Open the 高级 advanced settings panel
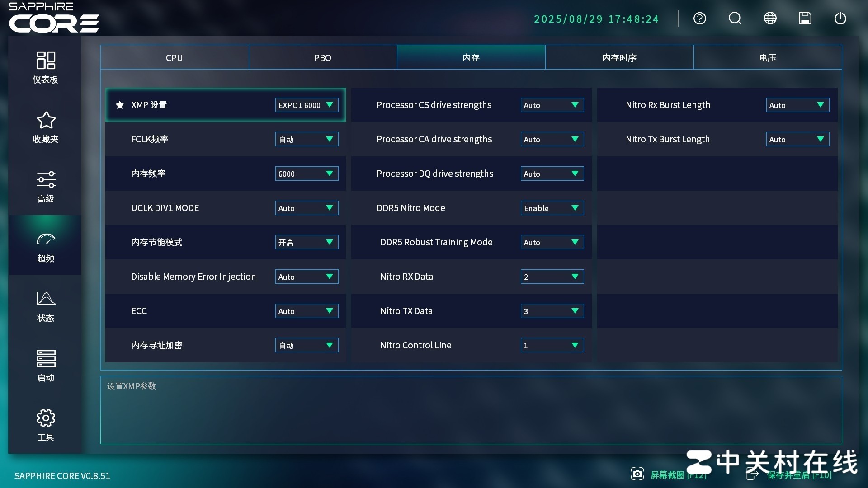This screenshot has width=868, height=488. tap(45, 187)
